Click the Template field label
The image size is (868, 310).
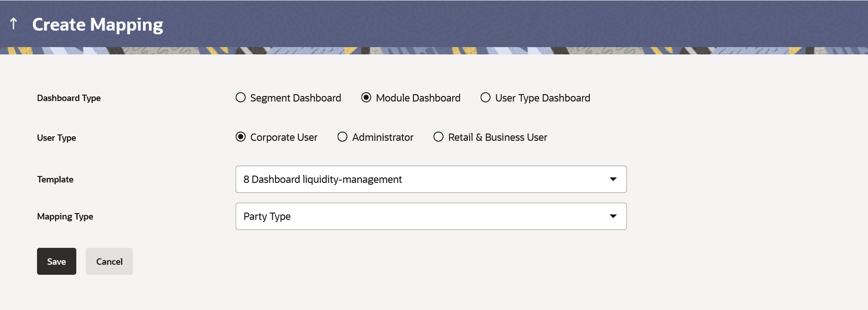tap(55, 179)
